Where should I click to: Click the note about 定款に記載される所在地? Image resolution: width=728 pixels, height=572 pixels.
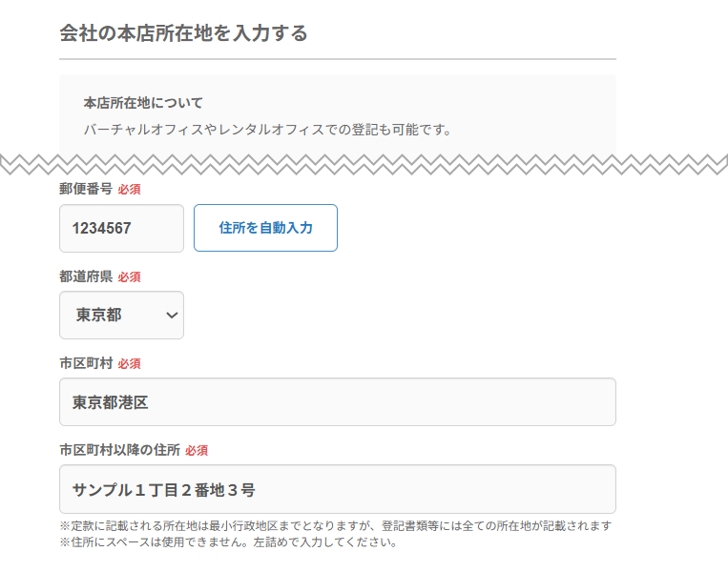[335, 525]
